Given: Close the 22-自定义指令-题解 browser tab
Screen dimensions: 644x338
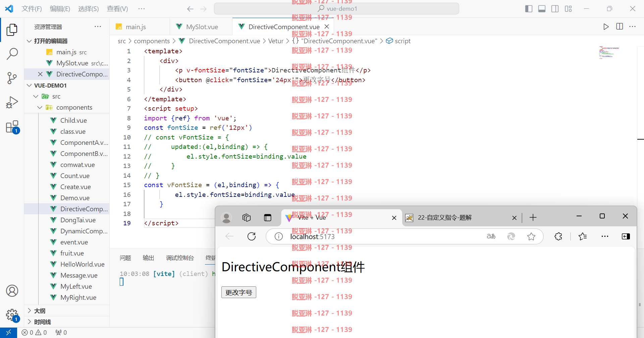Looking at the screenshot, I should coord(514,218).
